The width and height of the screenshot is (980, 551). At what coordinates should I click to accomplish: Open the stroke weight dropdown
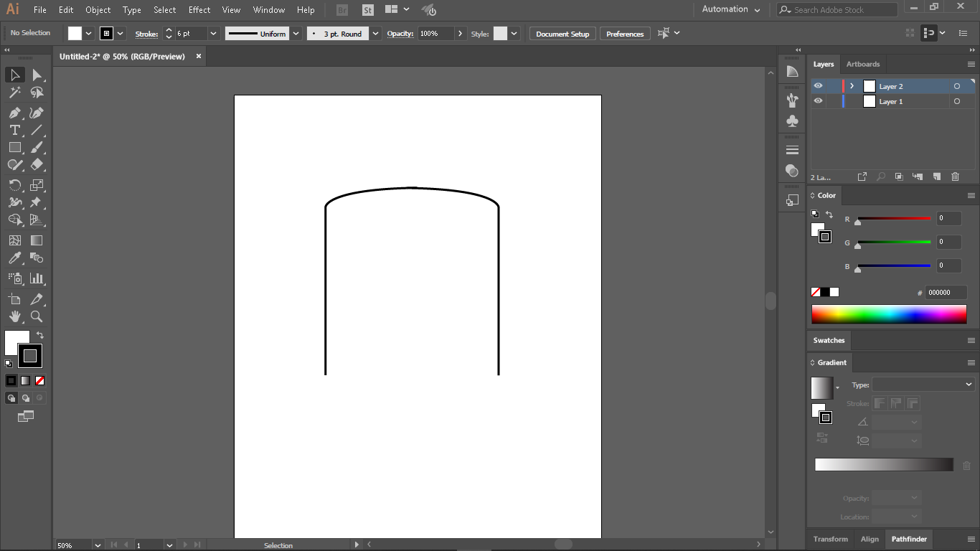(x=213, y=34)
